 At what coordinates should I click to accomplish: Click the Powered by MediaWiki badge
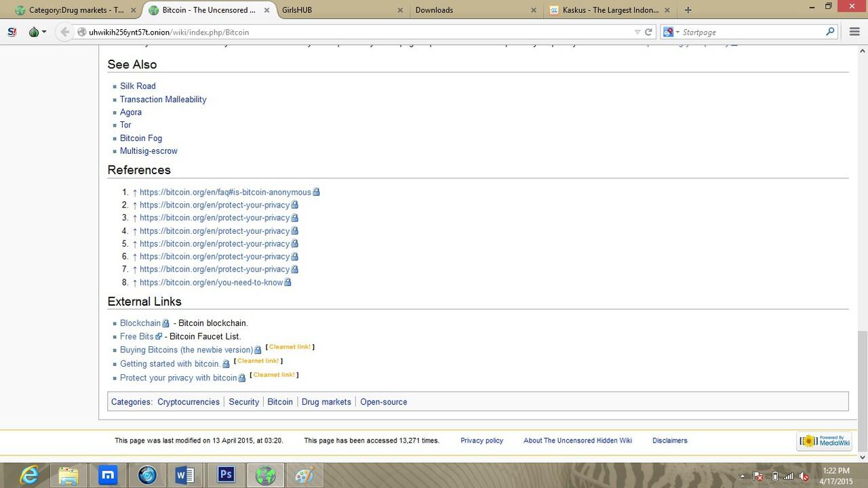point(824,441)
